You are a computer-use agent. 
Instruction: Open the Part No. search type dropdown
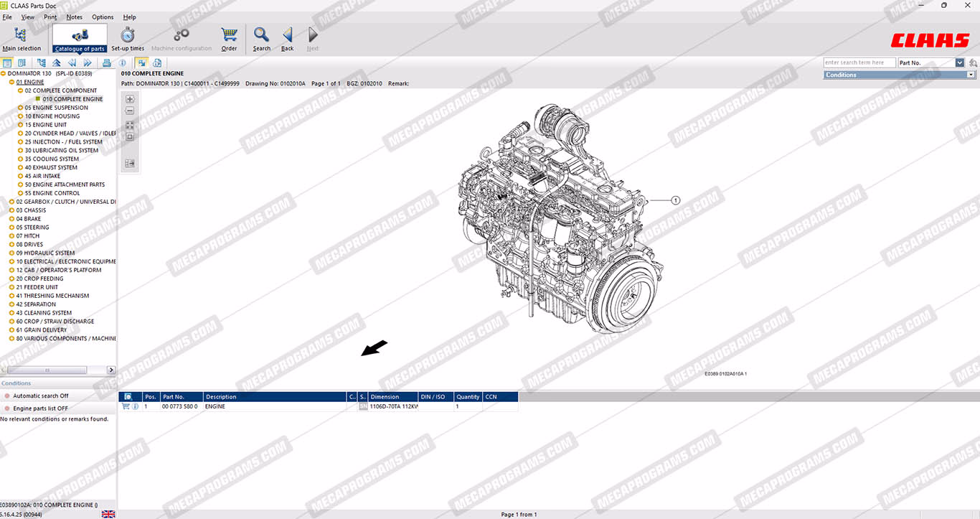[960, 62]
